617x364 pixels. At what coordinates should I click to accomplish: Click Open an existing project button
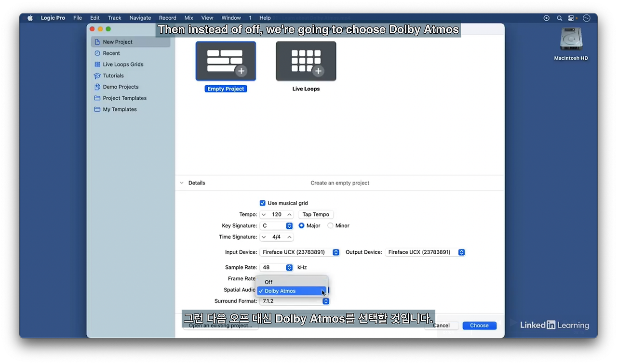point(220,325)
